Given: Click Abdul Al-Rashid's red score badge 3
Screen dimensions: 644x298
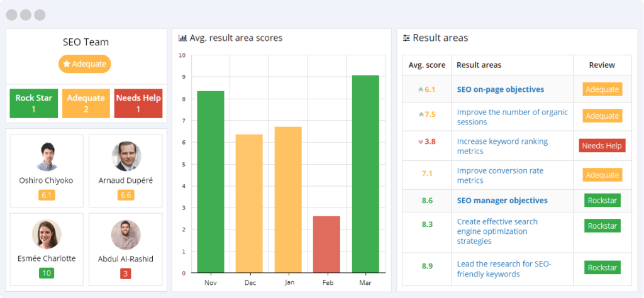Looking at the screenshot, I should pyautogui.click(x=126, y=273).
